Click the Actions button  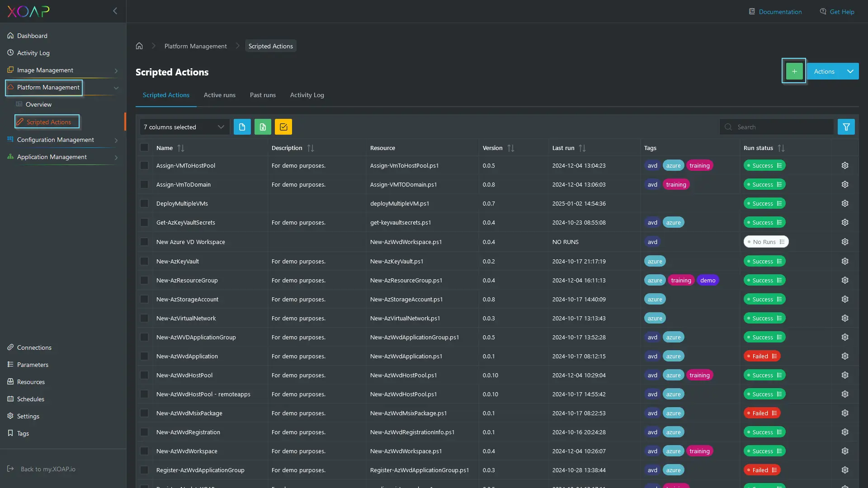[824, 71]
